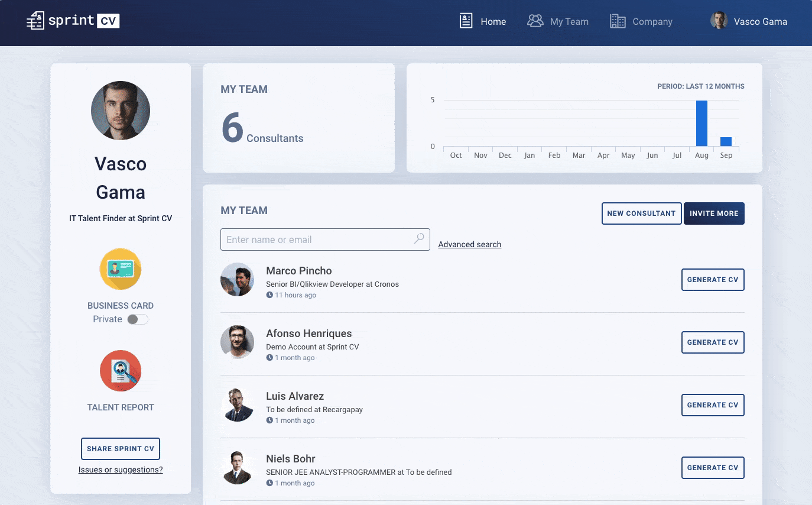Generate CV for Niels Bohr

point(713,467)
